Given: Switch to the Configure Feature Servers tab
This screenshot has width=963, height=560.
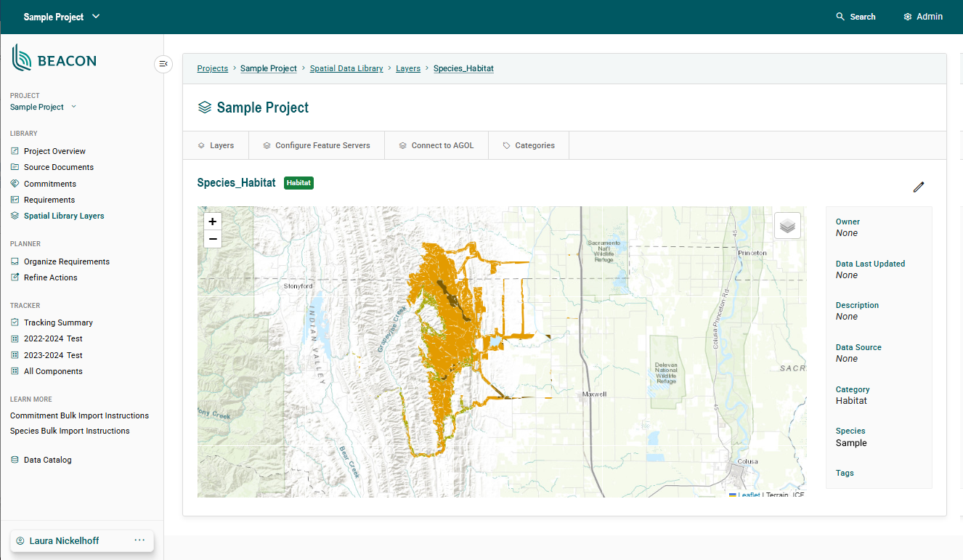Looking at the screenshot, I should point(316,145).
